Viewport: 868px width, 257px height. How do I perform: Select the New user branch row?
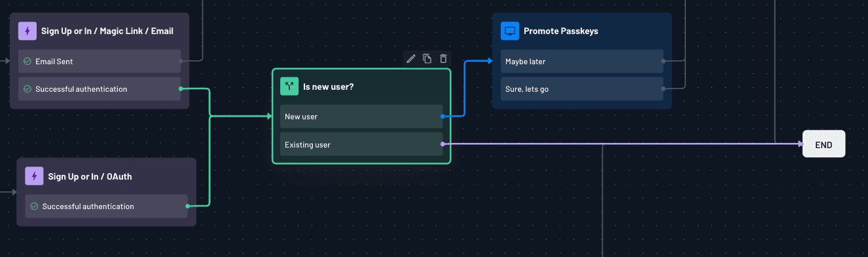coord(361,117)
